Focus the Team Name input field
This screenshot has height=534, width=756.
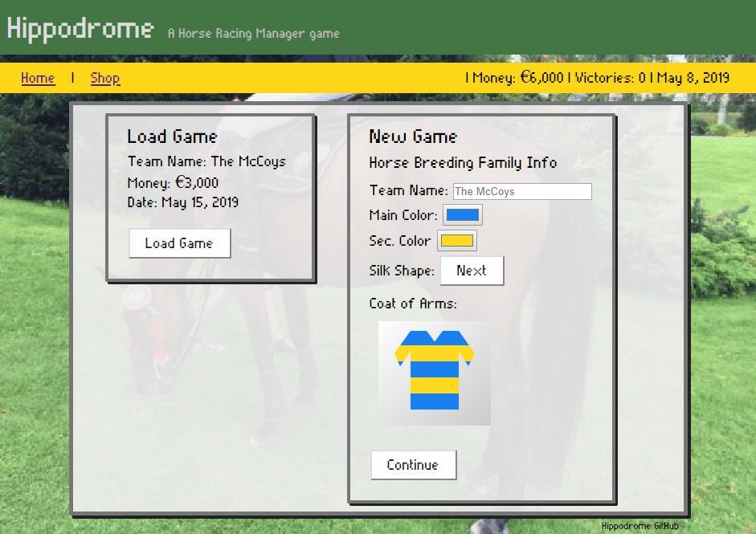tap(521, 191)
